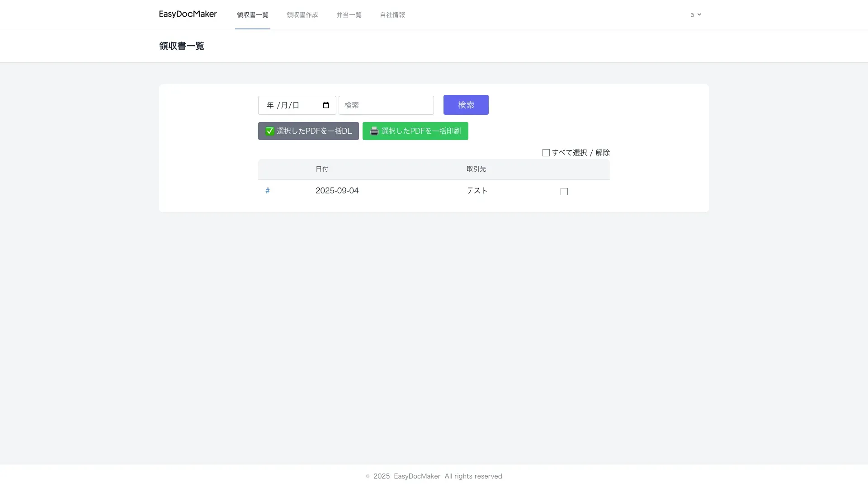Switch to the 領収書作成 tab
This screenshot has width=868, height=488.
click(x=302, y=15)
